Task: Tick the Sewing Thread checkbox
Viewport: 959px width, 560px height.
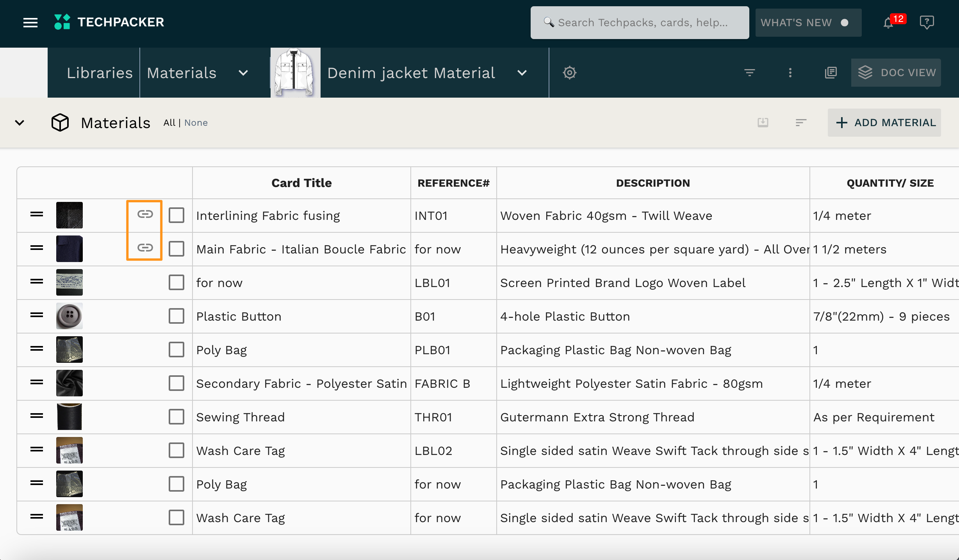Action: [x=176, y=417]
